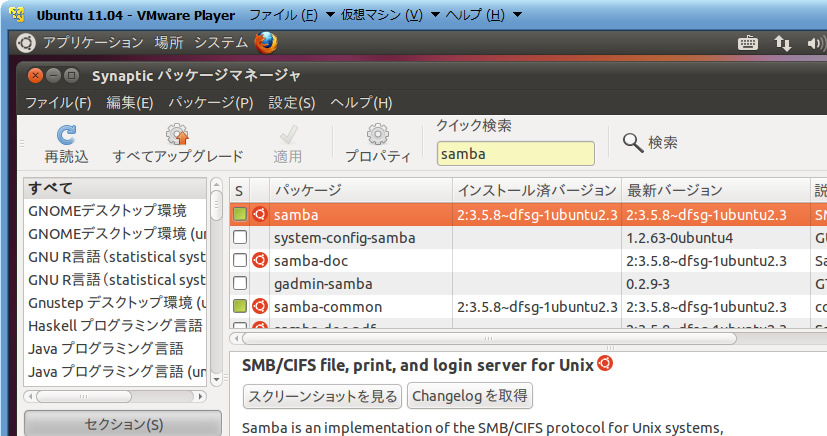Open package Properties (プロパティ) gear icon
This screenshot has height=436, width=827.
point(378,135)
